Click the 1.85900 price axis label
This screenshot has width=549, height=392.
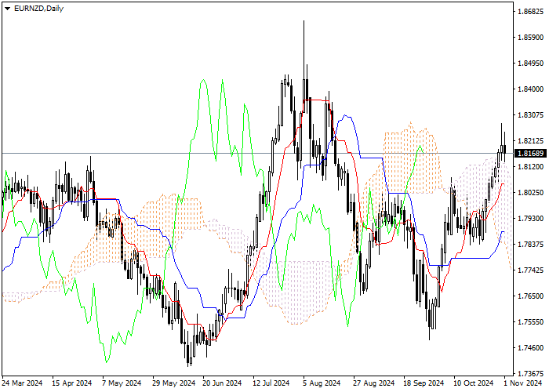(x=530, y=38)
